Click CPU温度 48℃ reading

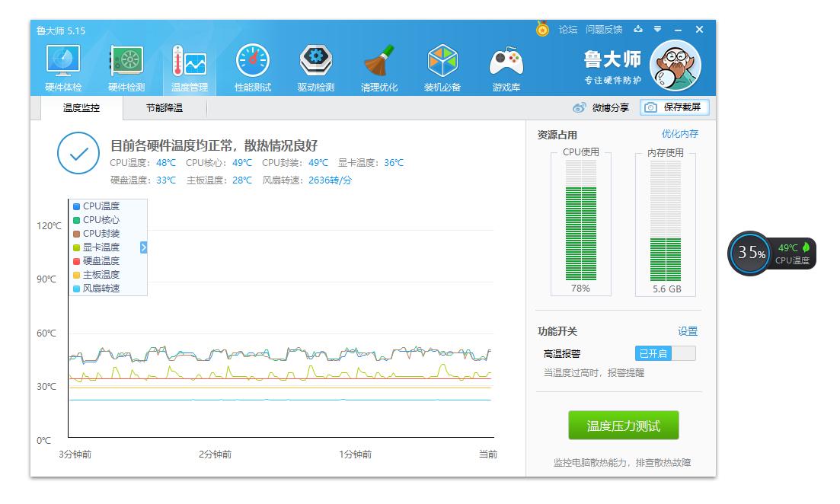point(142,163)
